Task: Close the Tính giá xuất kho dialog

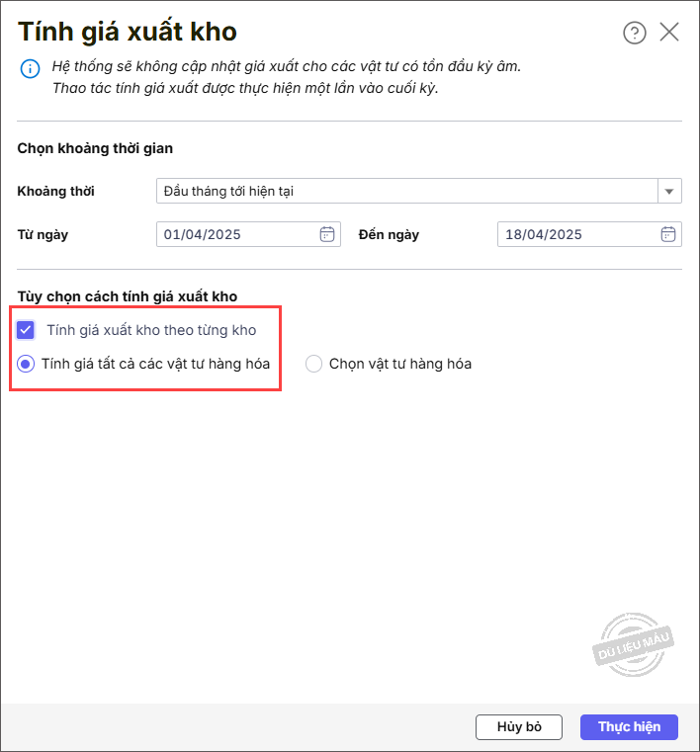Action: (669, 32)
